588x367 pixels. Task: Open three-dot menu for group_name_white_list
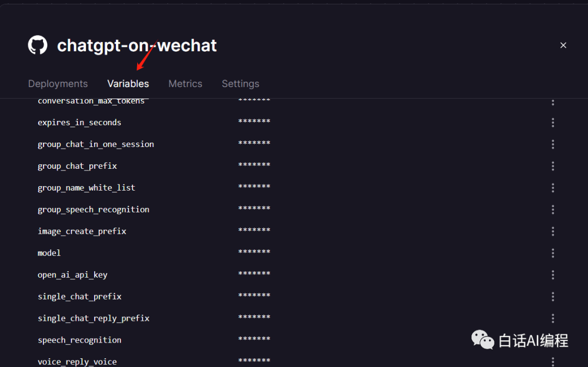(x=553, y=188)
